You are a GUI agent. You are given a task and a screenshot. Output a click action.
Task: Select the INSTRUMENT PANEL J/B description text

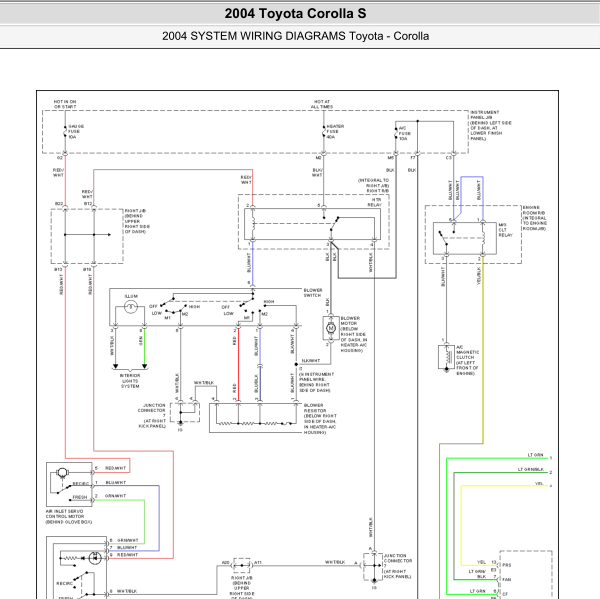point(491,125)
